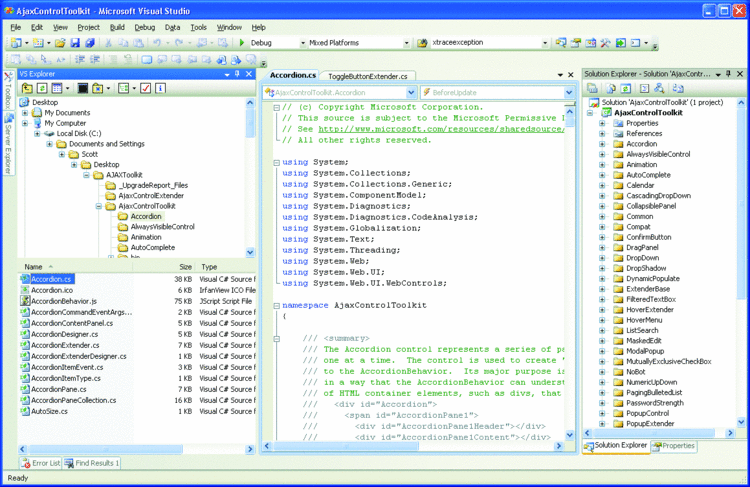
Task: Click the Find in Files icon left of xtraceexception
Action: click(422, 43)
